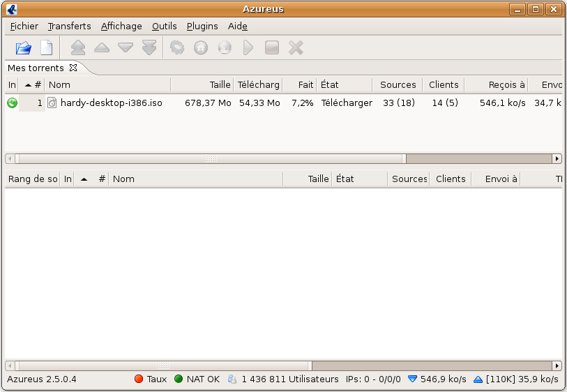Click the 546,1 ko/s receive speed cell

pyautogui.click(x=502, y=103)
